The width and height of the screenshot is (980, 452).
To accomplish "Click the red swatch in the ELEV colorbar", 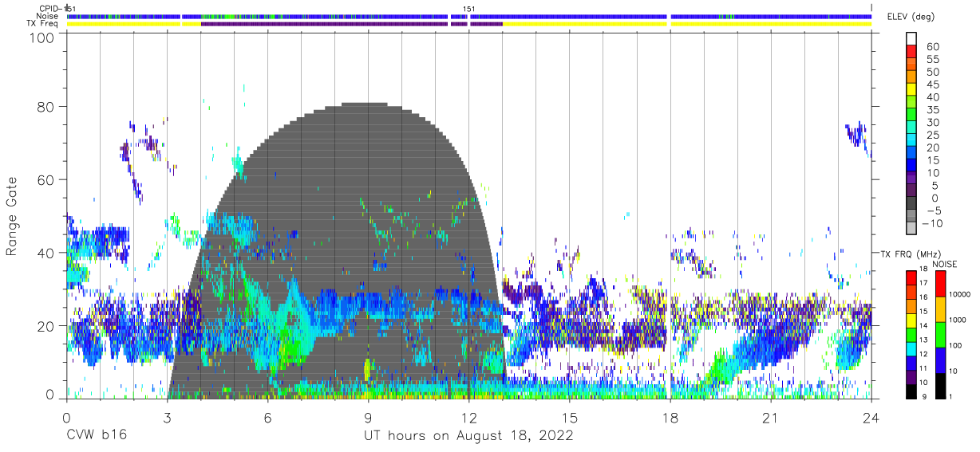I will tap(911, 52).
